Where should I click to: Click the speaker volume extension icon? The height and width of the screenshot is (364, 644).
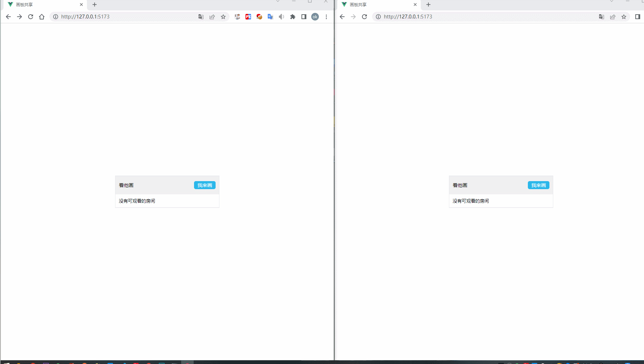[x=281, y=17]
